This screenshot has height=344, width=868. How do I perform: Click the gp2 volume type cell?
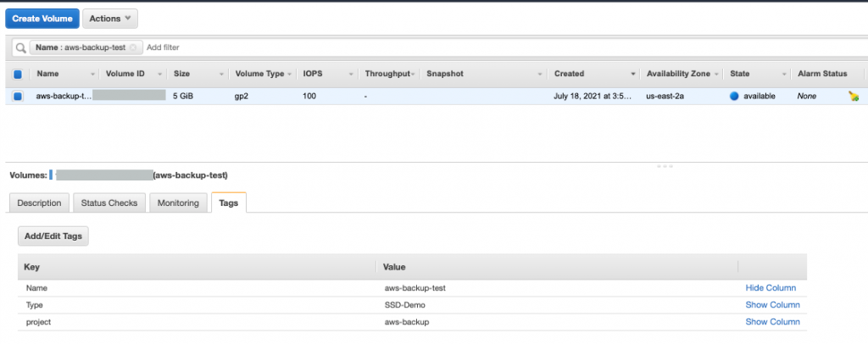tap(242, 97)
